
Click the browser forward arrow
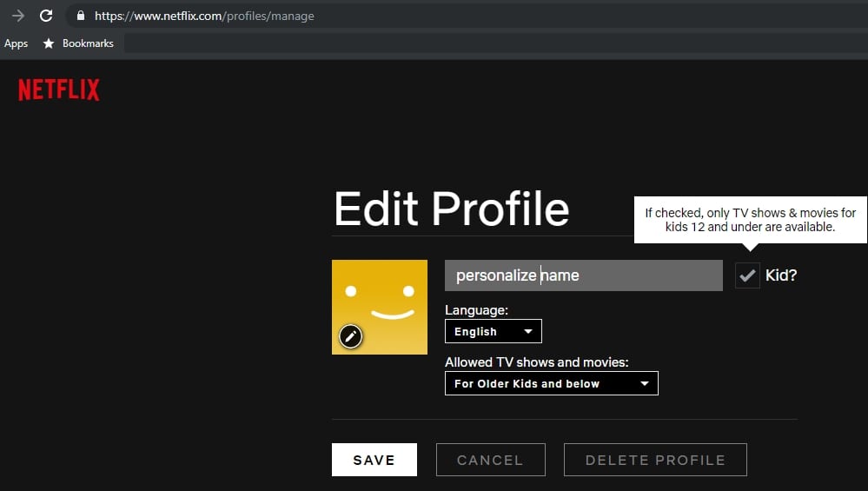18,16
